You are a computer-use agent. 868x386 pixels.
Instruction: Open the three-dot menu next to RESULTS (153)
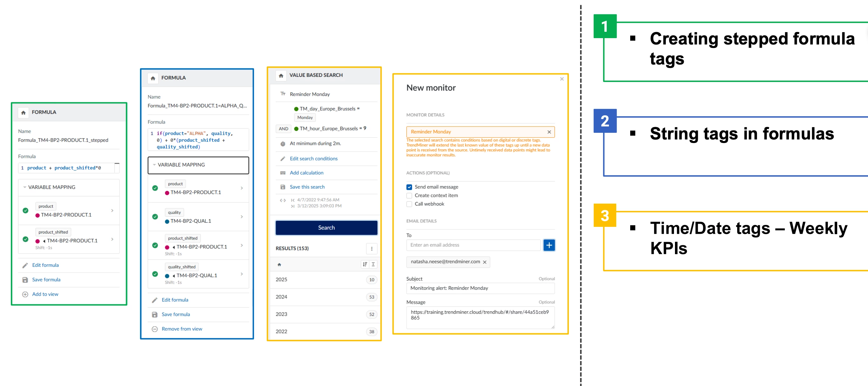372,248
